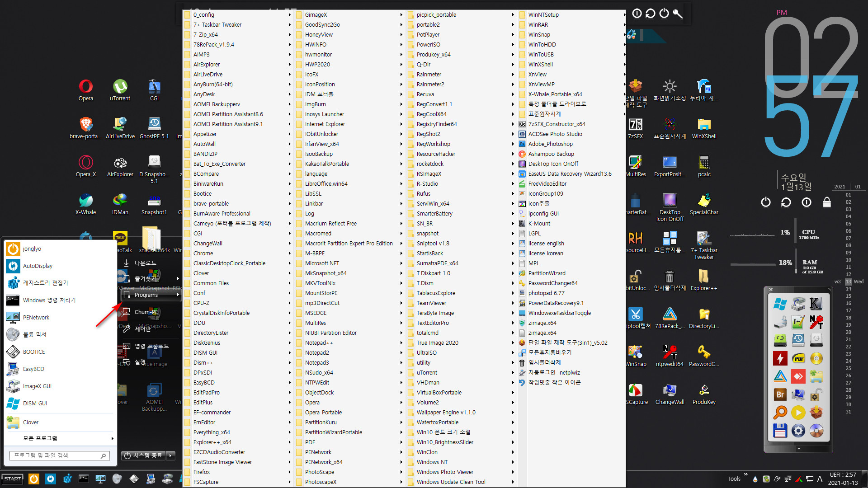The height and width of the screenshot is (488, 868).
Task: Expand the Chrome folder submenu
Action: tap(237, 253)
